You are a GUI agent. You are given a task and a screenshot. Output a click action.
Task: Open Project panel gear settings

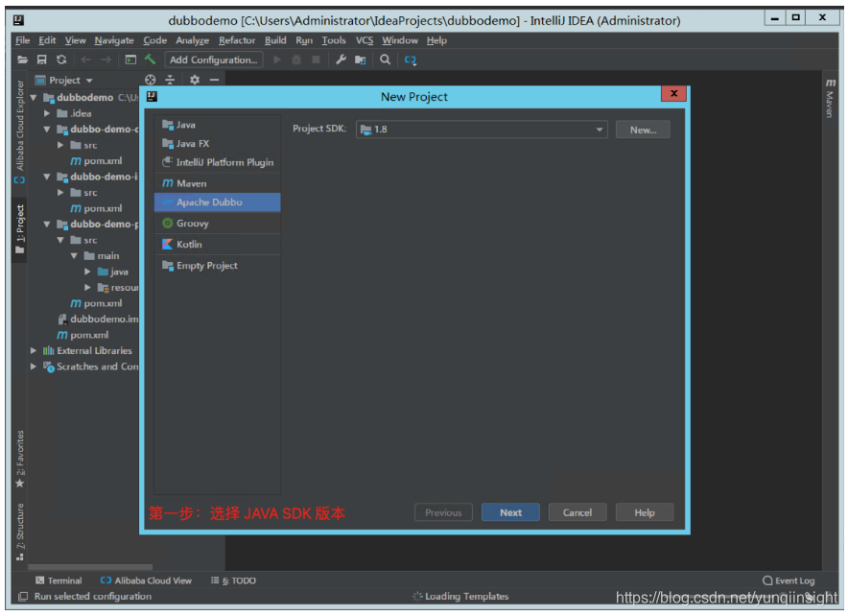click(195, 80)
